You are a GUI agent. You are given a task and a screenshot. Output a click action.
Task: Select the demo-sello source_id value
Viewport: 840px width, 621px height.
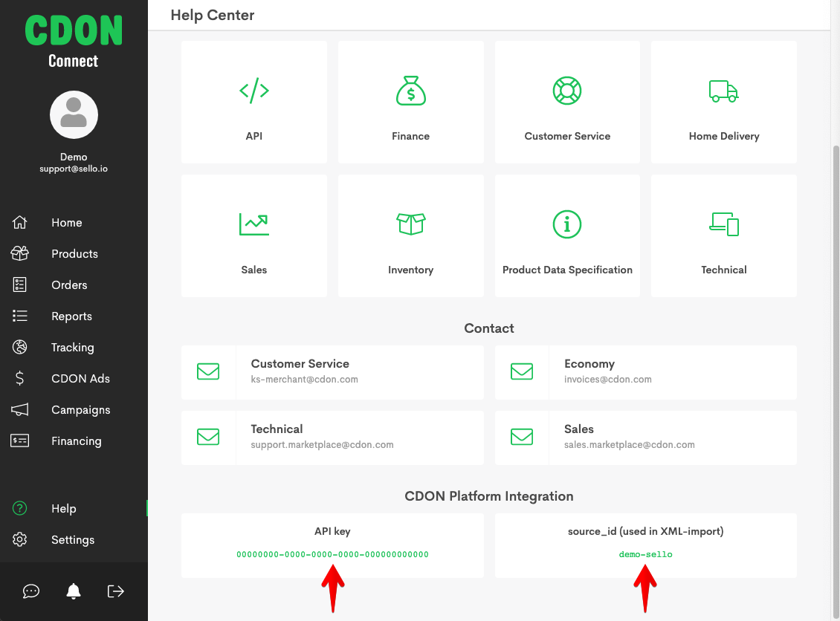click(645, 554)
